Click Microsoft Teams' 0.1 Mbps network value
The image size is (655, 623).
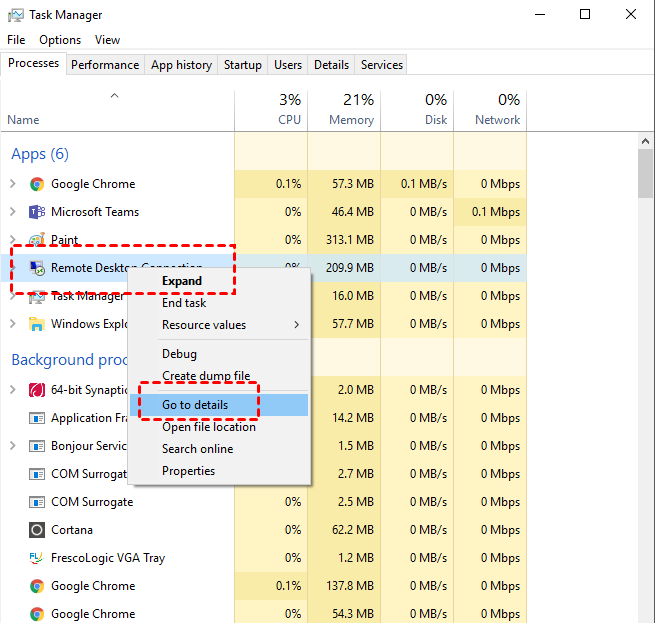pyautogui.click(x=496, y=212)
